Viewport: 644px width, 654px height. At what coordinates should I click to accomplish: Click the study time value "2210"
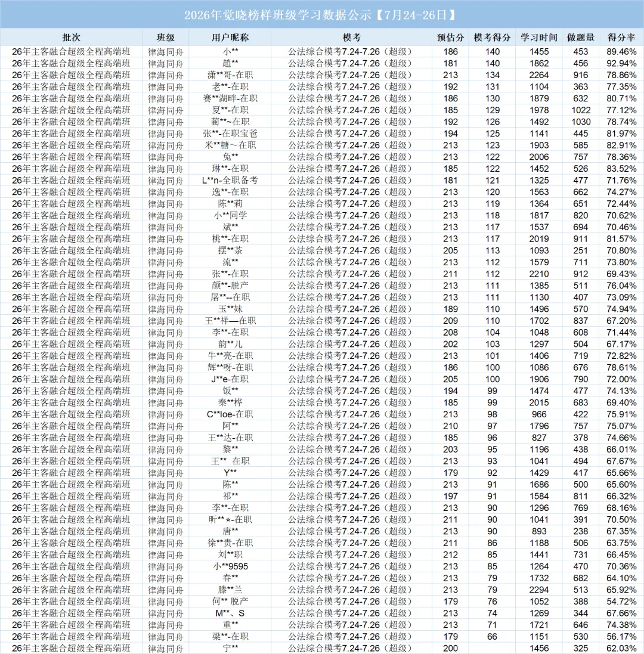(539, 274)
